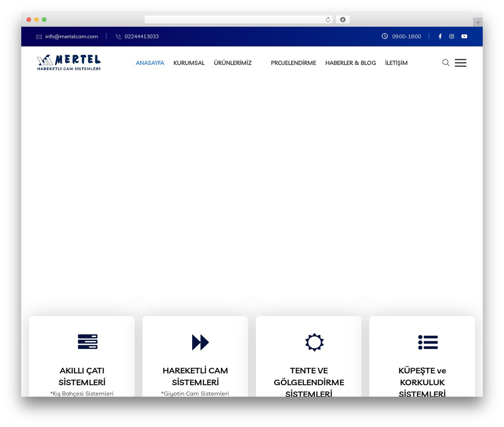Open the ÜRÜNLERİMİZ menu
Viewport: 504px width, 427px height.
(x=233, y=63)
